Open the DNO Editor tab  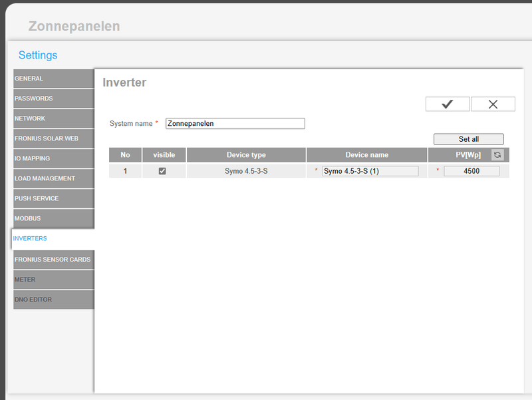point(54,300)
